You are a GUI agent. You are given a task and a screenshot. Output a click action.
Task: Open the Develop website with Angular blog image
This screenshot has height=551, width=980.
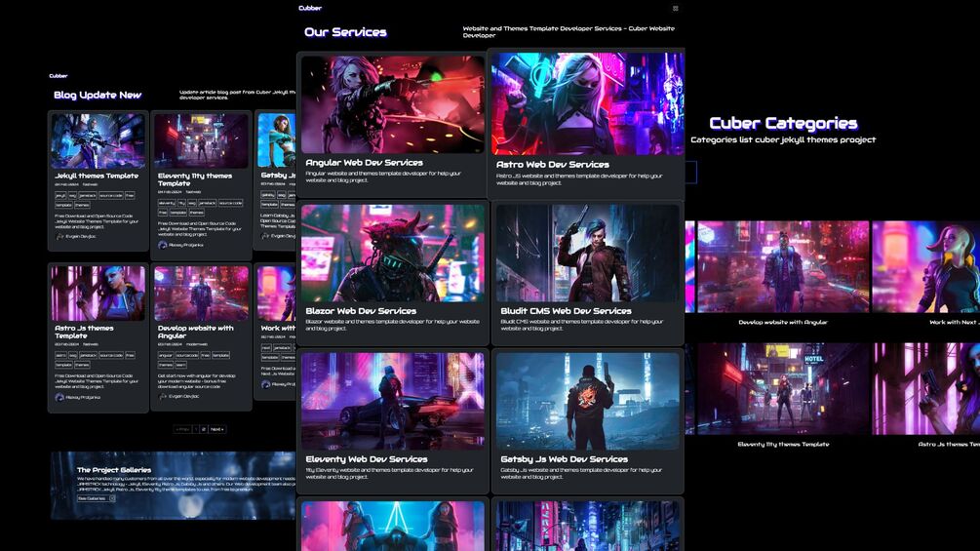point(201,293)
